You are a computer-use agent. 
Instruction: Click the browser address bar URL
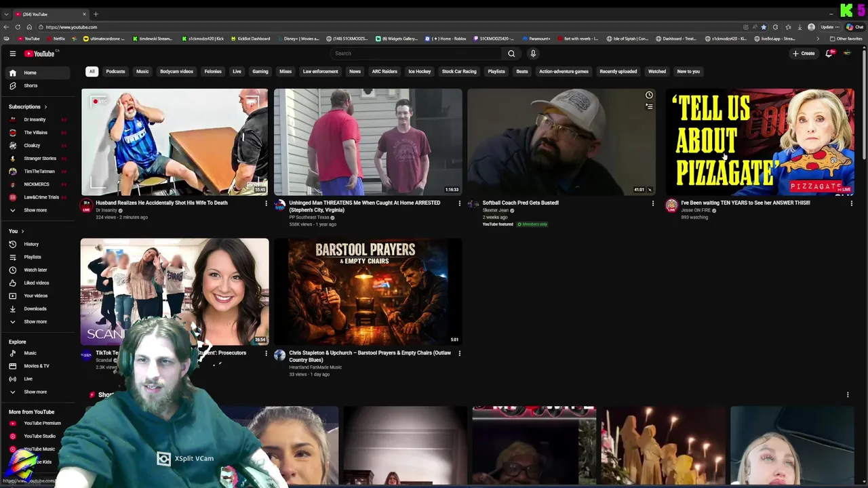pyautogui.click(x=71, y=27)
